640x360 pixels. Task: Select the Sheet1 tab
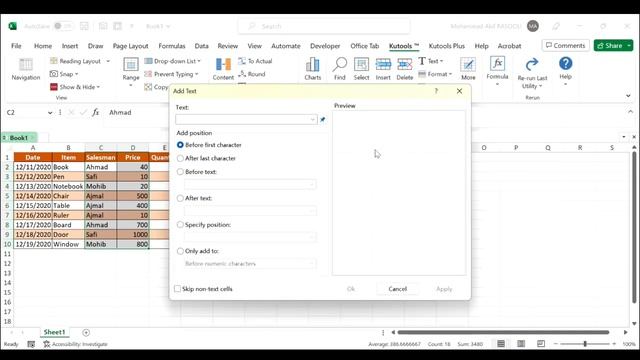[x=54, y=332]
